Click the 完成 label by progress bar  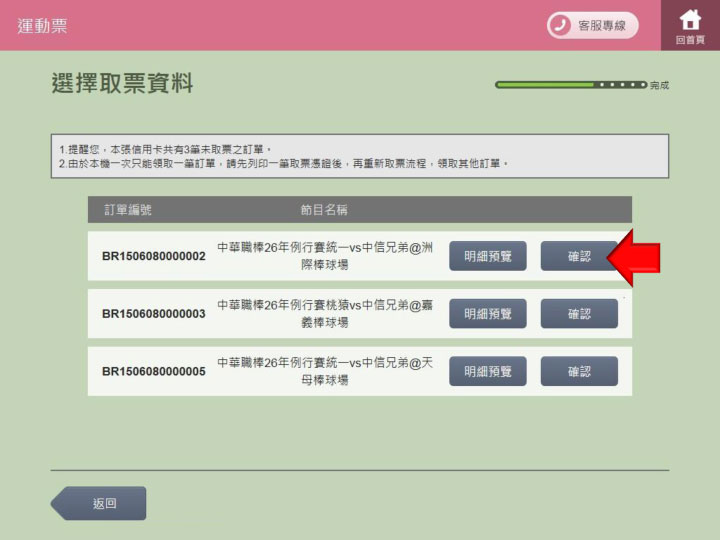coord(659,85)
